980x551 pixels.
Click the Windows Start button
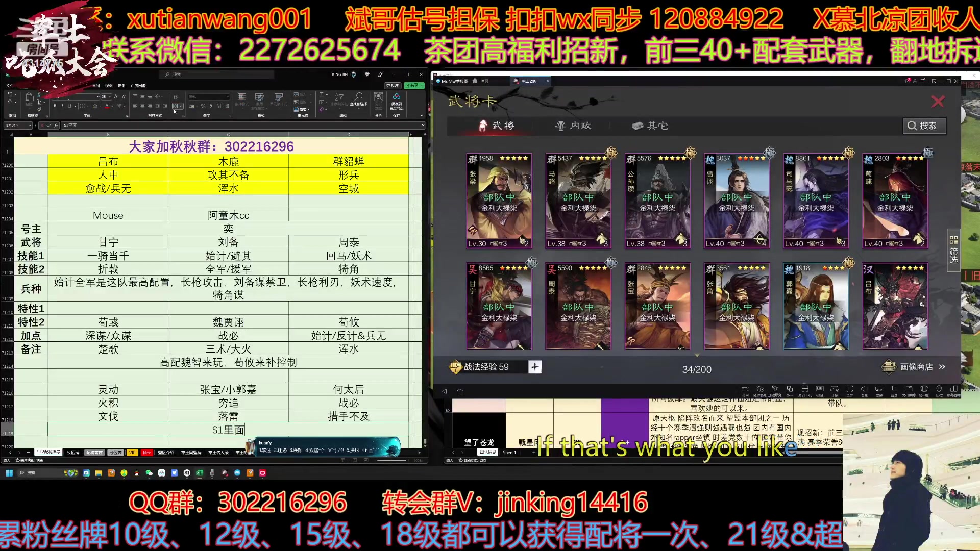tap(9, 473)
